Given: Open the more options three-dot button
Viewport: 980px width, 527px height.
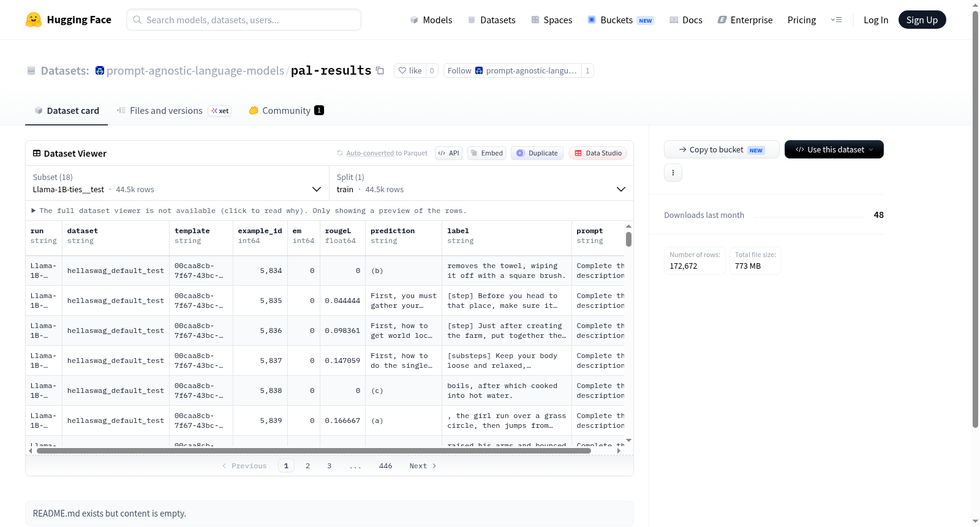Looking at the screenshot, I should tap(673, 173).
